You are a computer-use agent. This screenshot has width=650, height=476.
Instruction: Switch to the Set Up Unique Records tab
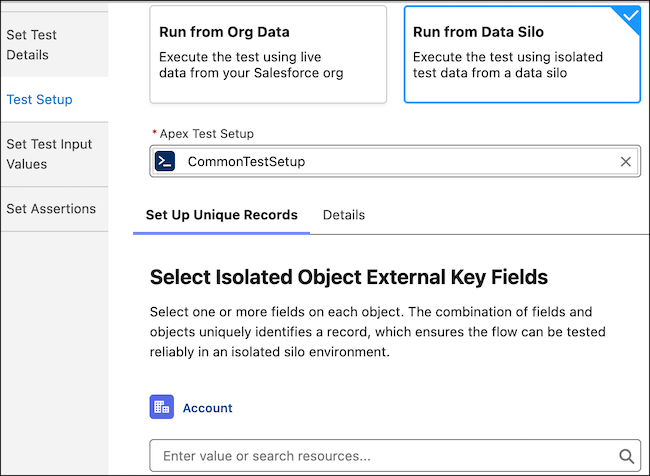tap(221, 215)
